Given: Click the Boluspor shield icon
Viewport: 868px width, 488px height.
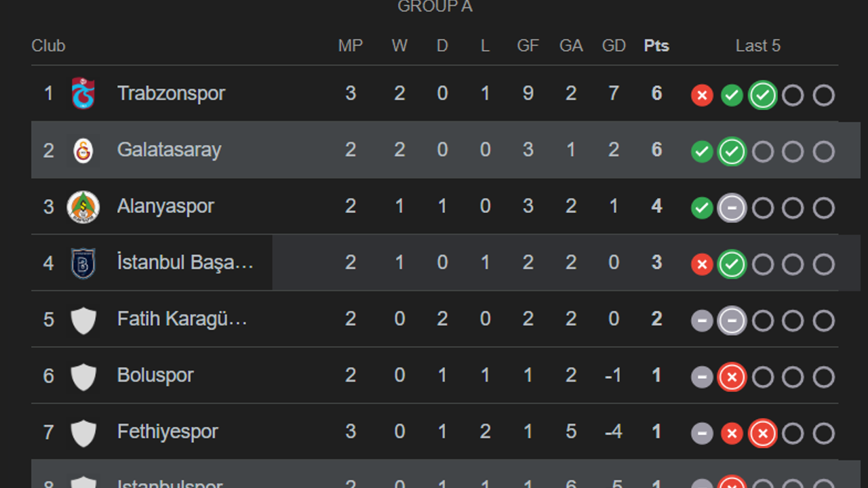Looking at the screenshot, I should [83, 376].
